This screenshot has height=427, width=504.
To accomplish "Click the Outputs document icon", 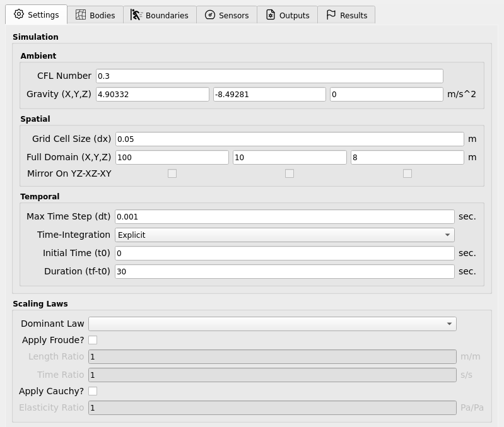I will [x=271, y=15].
